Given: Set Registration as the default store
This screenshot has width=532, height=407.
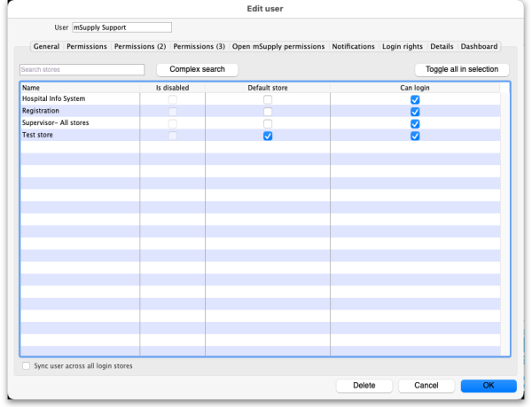Looking at the screenshot, I should (268, 112).
